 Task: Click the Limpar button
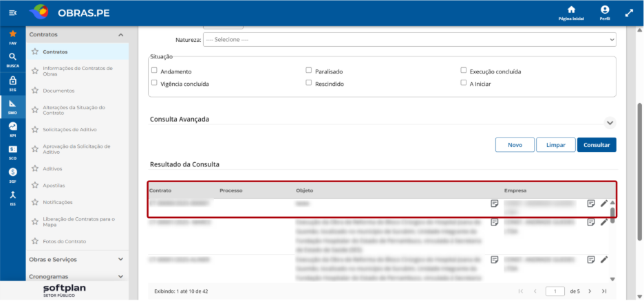tap(556, 145)
